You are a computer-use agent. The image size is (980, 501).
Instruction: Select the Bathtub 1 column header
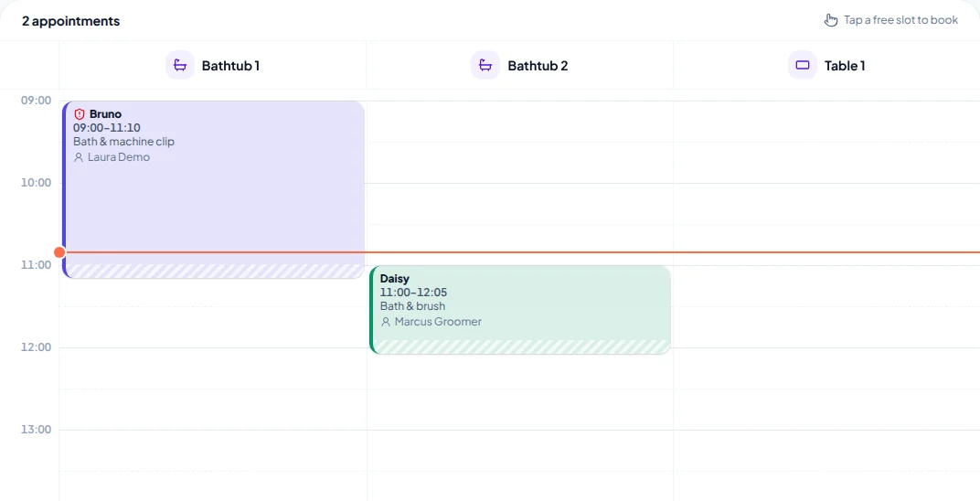pyautogui.click(x=212, y=65)
